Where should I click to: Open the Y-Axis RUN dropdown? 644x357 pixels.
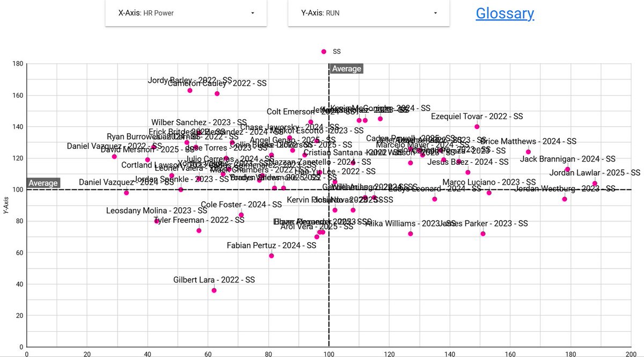[368, 13]
